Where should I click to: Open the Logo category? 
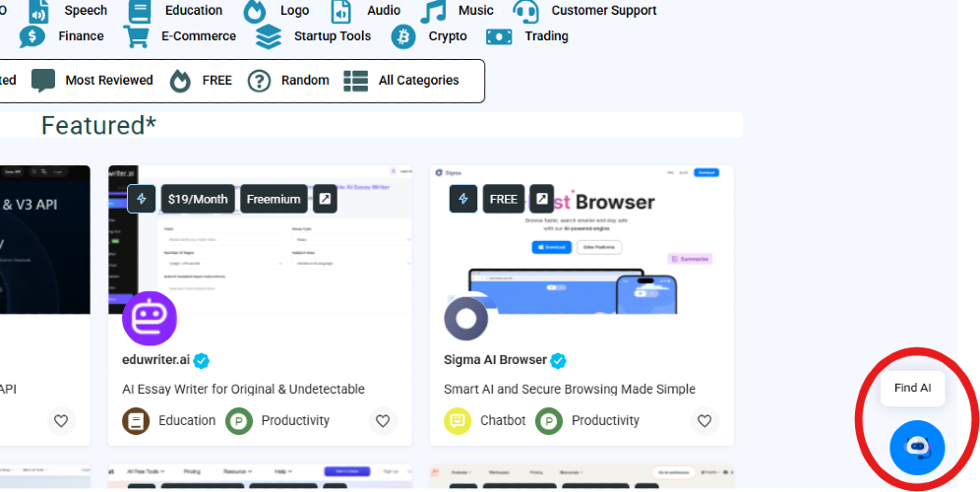click(276, 11)
